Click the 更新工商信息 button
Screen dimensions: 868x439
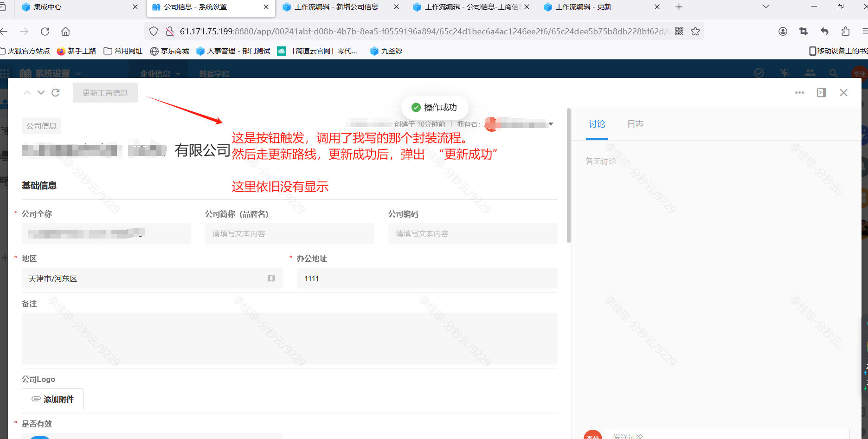point(105,93)
